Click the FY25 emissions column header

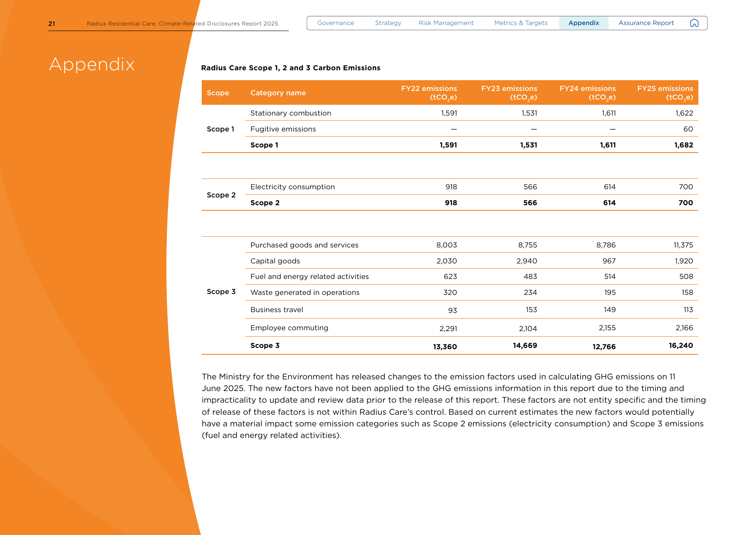point(665,93)
